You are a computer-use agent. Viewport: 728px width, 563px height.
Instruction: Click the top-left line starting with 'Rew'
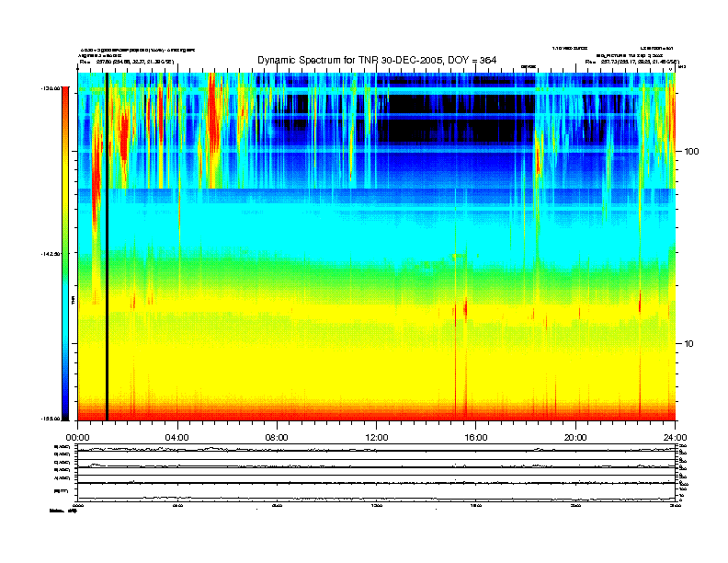pos(127,62)
